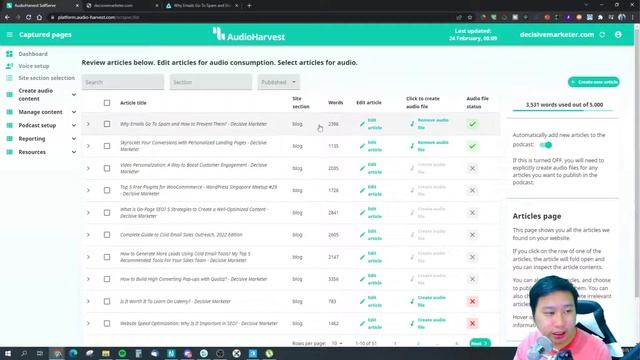640x360 pixels.
Task: Check the Why Emails Go To Spam row checkbox
Action: coord(107,124)
